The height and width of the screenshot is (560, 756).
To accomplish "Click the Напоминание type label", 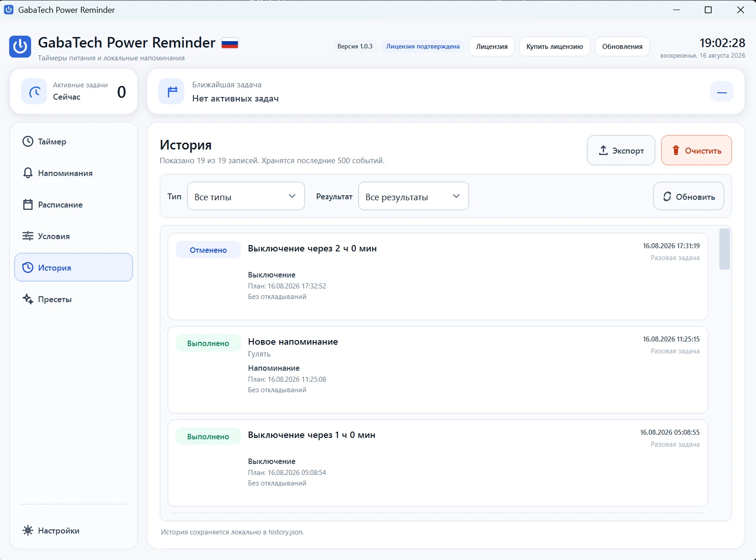I will (273, 368).
